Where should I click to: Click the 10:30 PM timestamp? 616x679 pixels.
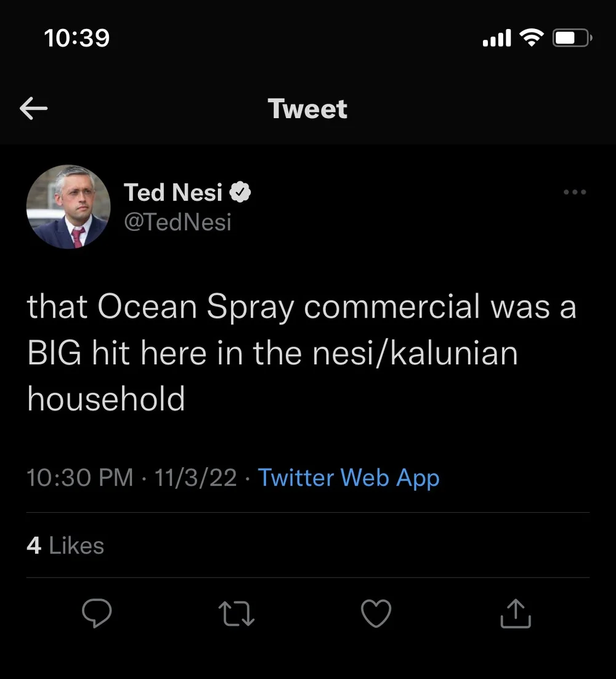click(x=80, y=478)
